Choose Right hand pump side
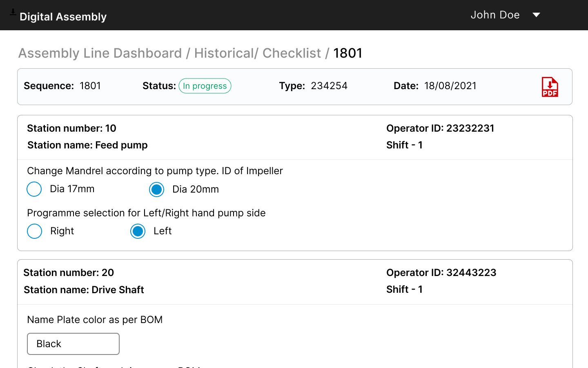Image resolution: width=588 pixels, height=368 pixels. pos(34,231)
